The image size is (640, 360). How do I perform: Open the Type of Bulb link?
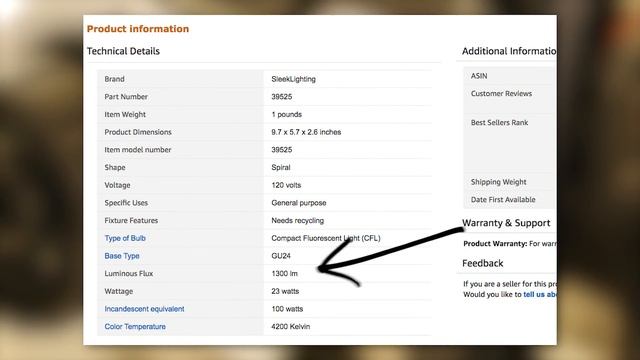coord(125,238)
